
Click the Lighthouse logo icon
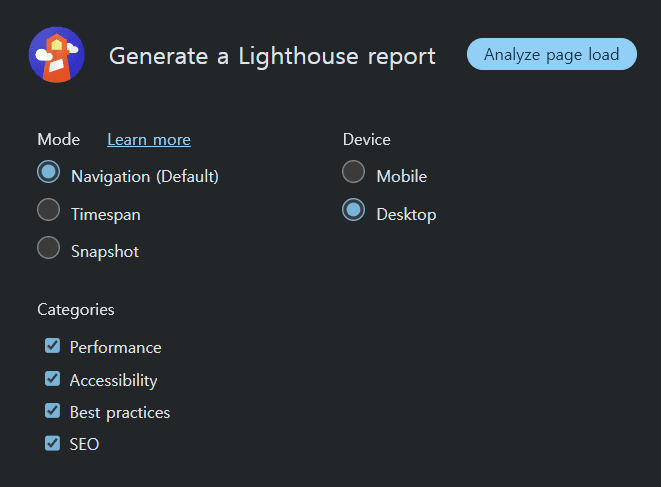click(56, 55)
